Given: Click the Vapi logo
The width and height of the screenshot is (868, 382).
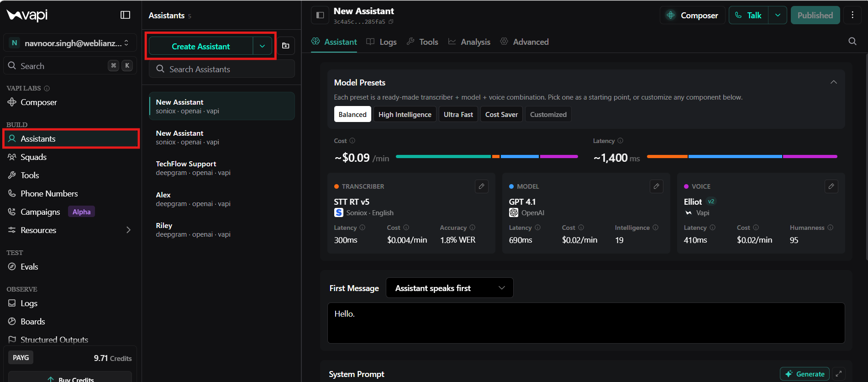Looking at the screenshot, I should click(27, 15).
